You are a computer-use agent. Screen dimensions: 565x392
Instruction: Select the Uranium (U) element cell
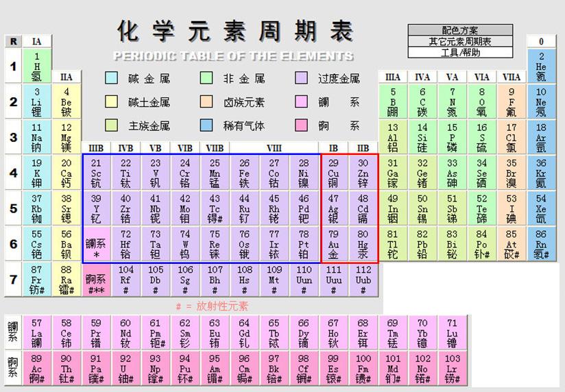[x=125, y=368]
